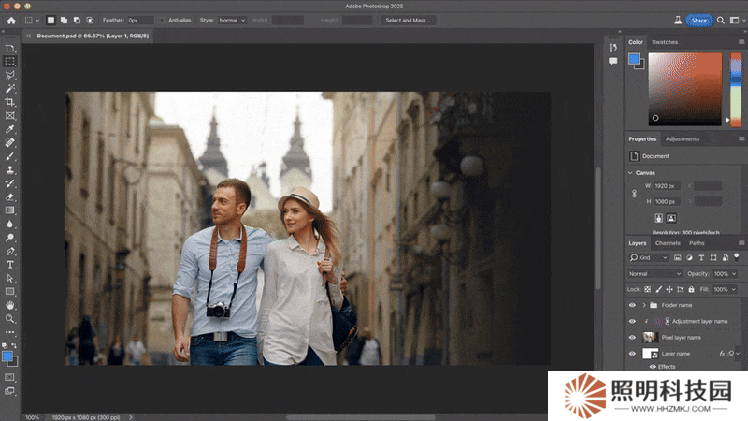Switch to the Swatches tab
This screenshot has height=421, width=748.
click(665, 42)
